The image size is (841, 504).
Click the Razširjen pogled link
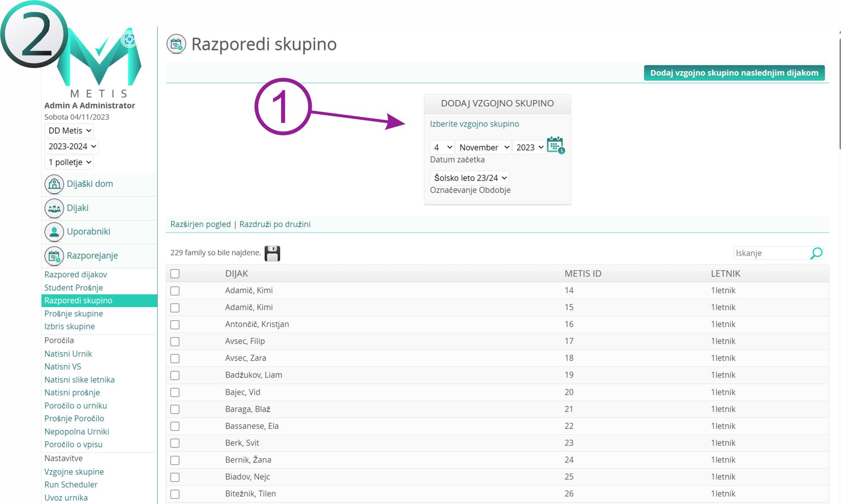click(201, 224)
